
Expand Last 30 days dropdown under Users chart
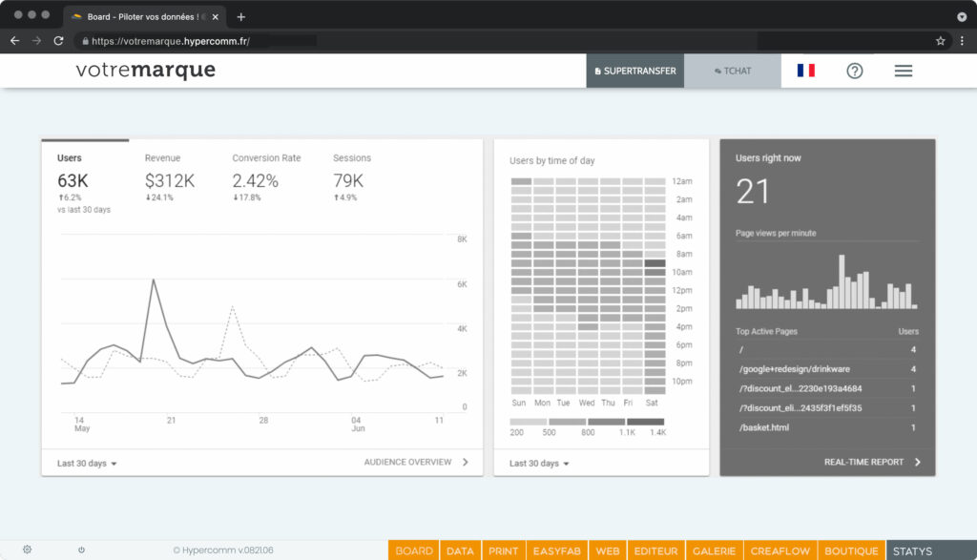tap(87, 463)
